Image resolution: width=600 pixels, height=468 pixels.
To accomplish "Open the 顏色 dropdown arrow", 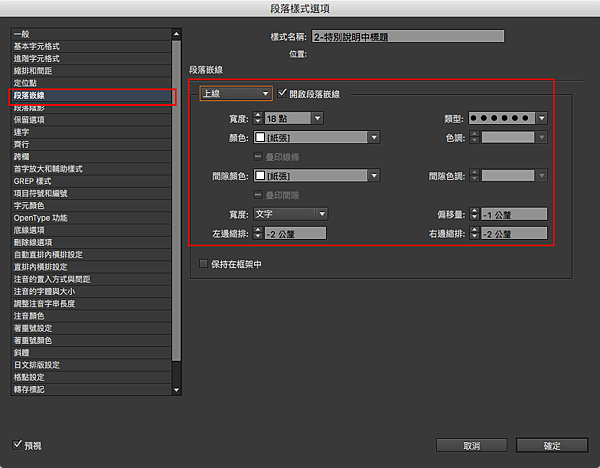I will (x=374, y=137).
